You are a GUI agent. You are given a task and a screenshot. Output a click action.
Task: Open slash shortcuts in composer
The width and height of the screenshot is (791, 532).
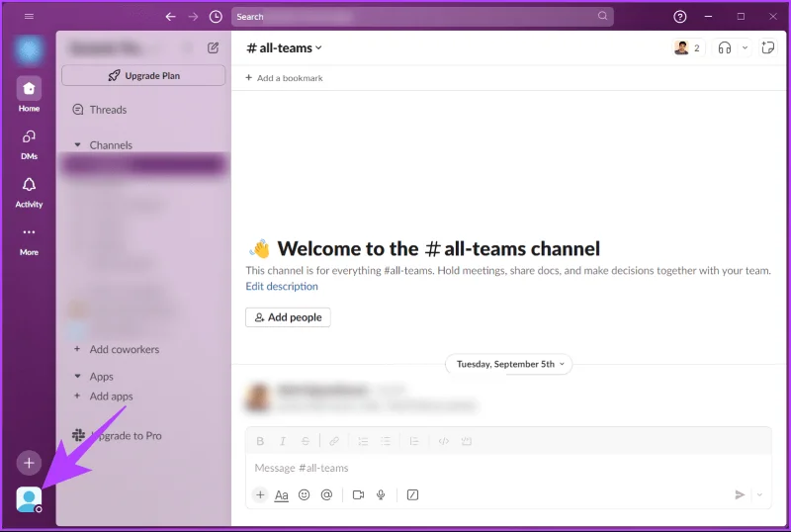pyautogui.click(x=412, y=495)
